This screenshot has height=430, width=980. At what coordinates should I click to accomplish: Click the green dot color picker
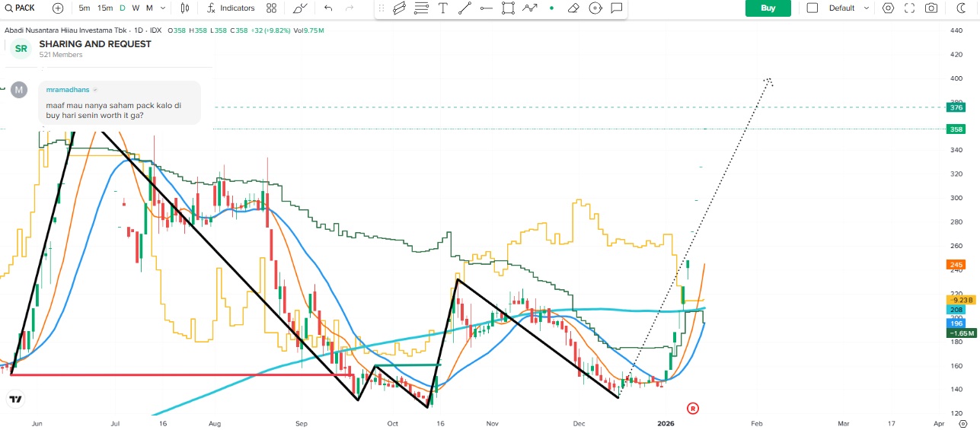tap(551, 8)
